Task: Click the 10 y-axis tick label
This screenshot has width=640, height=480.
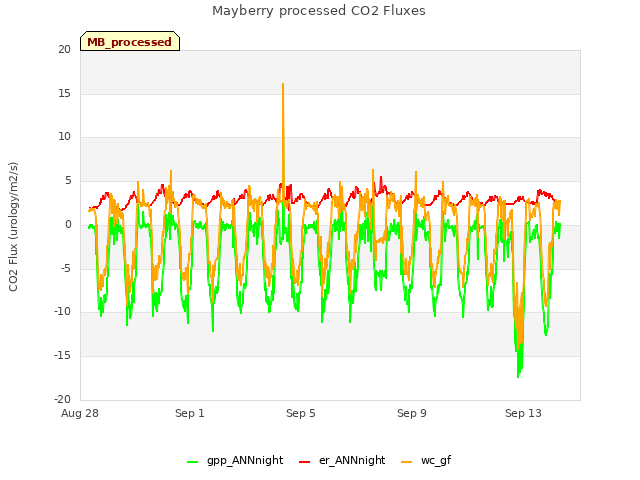Action: (x=64, y=137)
